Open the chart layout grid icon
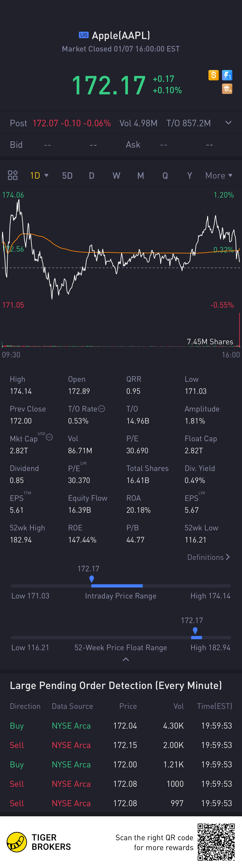This screenshot has width=242, height=868. pyautogui.click(x=13, y=175)
